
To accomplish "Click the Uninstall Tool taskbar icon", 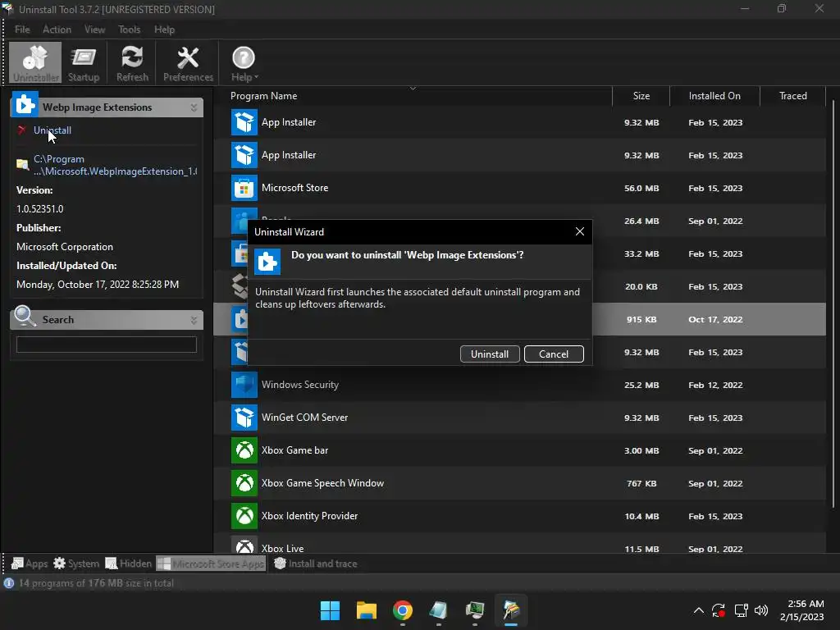I will coord(511,610).
